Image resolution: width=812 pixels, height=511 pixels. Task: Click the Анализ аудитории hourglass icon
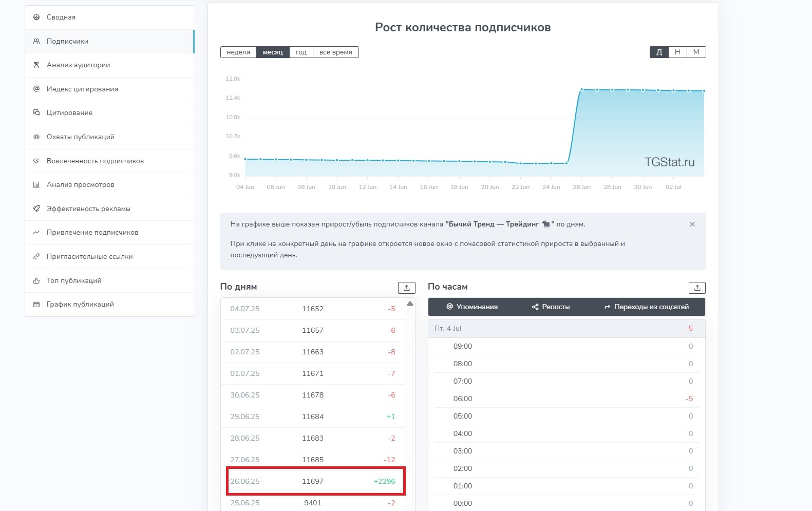coord(36,65)
